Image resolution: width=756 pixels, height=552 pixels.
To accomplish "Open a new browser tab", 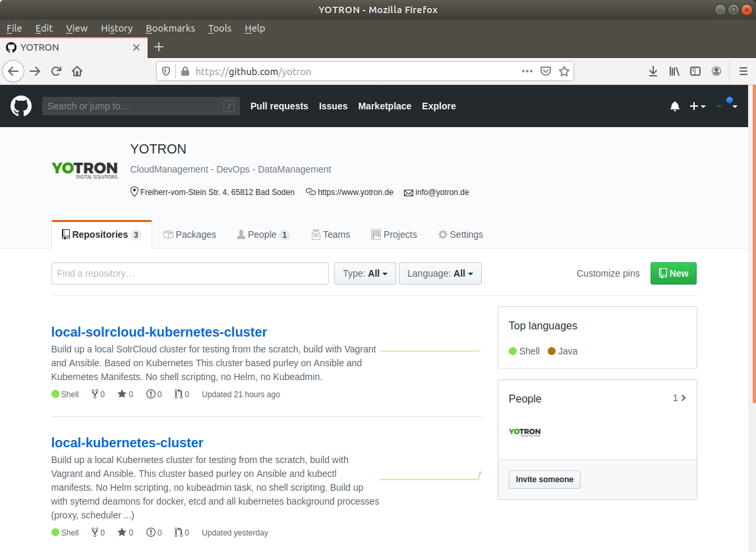I will tap(159, 47).
